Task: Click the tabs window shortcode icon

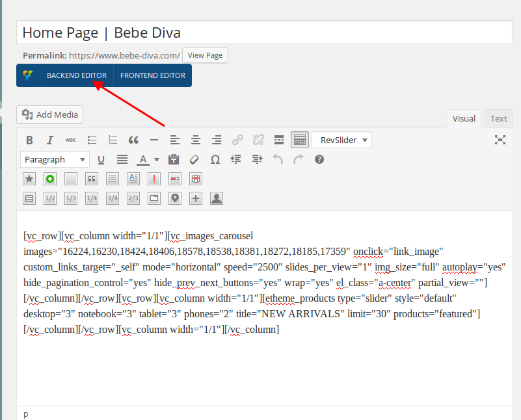Action: click(154, 198)
